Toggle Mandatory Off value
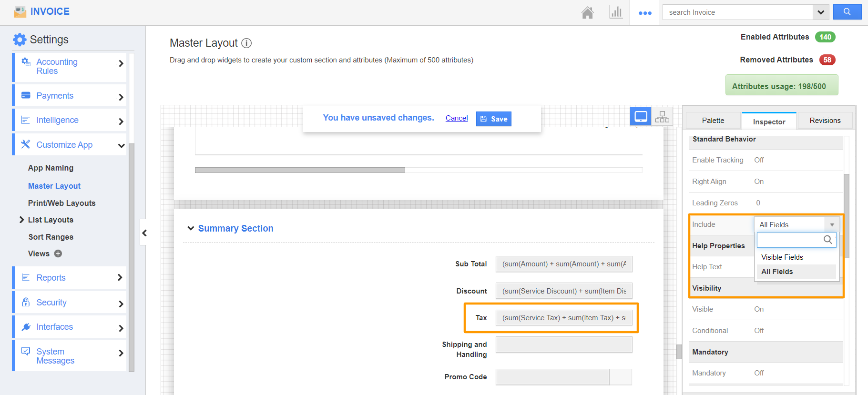 point(759,373)
